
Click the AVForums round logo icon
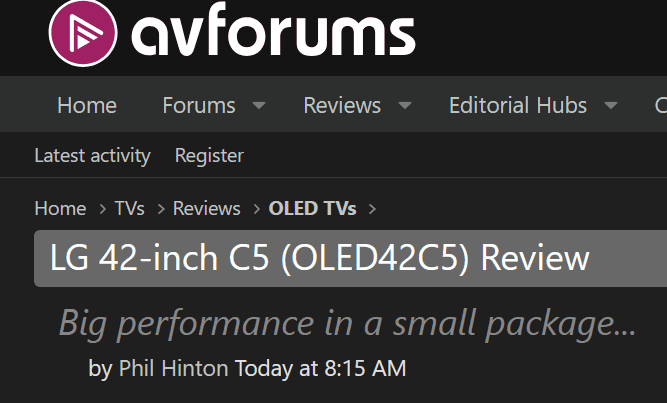[83, 33]
